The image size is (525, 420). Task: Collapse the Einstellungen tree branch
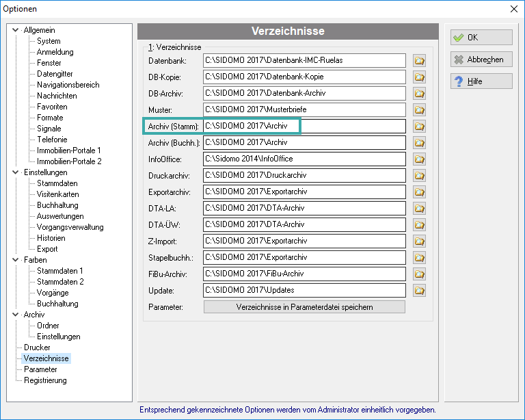[x=15, y=172]
